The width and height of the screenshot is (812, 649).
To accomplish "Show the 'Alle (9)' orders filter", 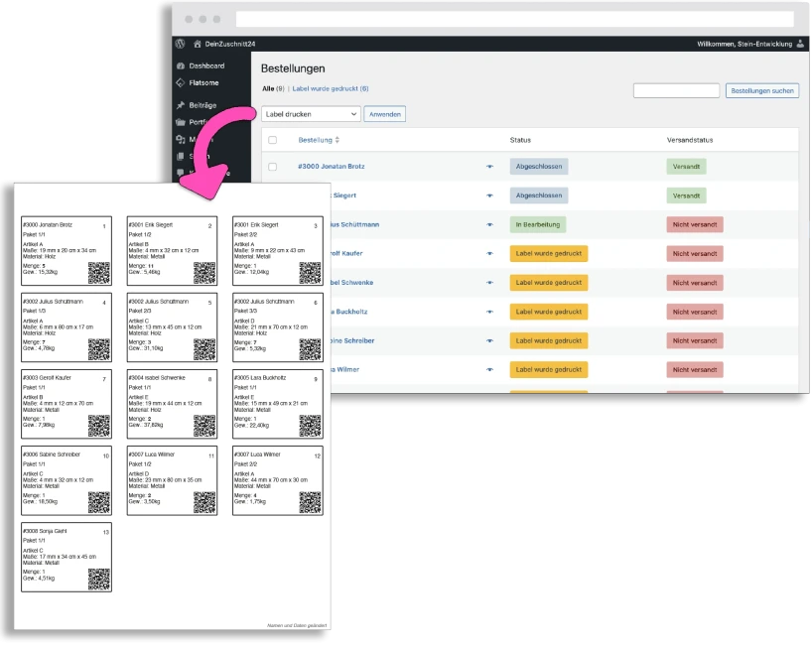I will pos(273,88).
